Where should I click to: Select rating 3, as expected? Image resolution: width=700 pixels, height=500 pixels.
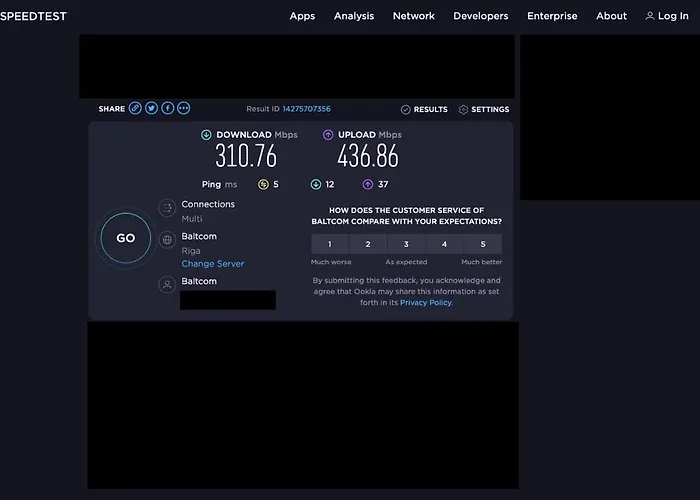click(x=406, y=244)
